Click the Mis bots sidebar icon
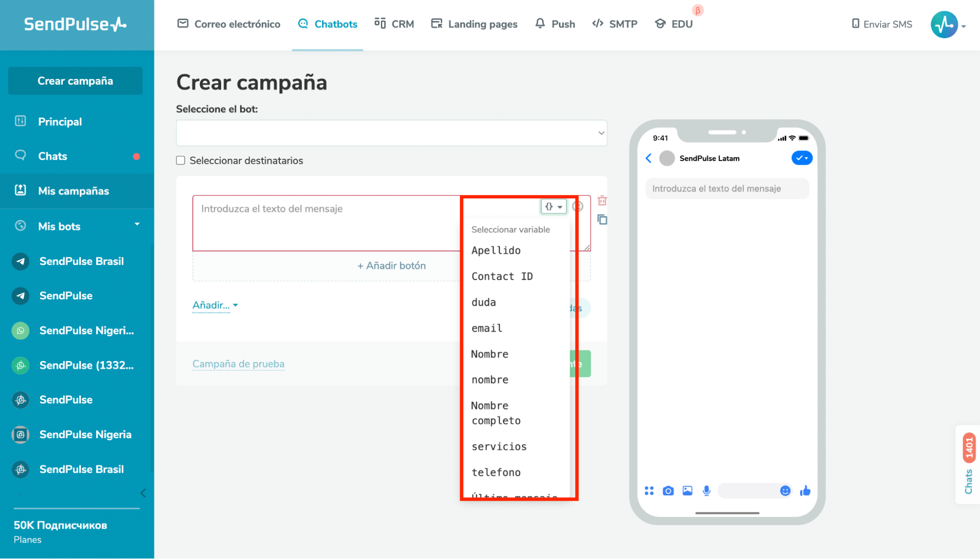This screenshot has height=559, width=980. [x=21, y=226]
